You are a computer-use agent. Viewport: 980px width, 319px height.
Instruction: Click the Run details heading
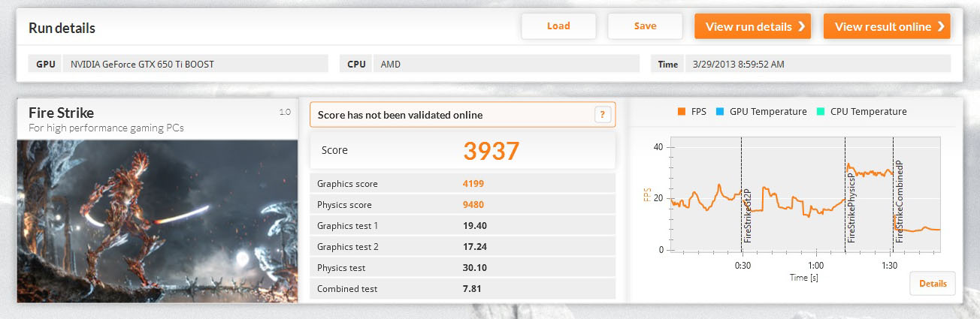click(x=62, y=29)
